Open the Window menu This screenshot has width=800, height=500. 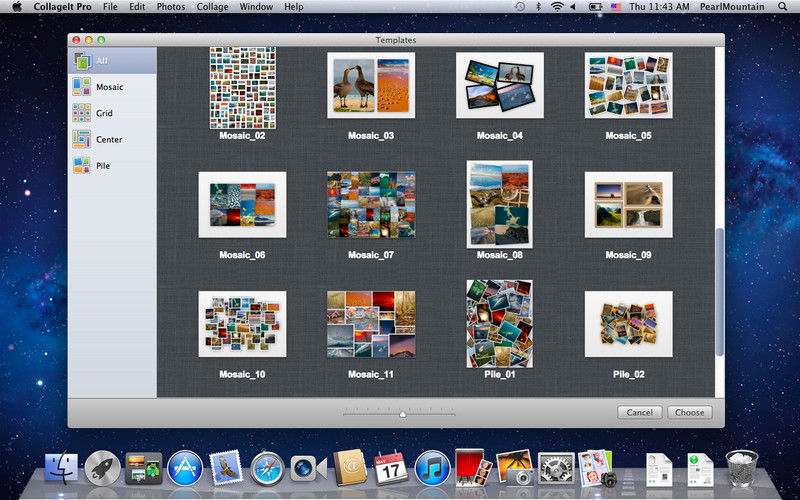pos(256,7)
